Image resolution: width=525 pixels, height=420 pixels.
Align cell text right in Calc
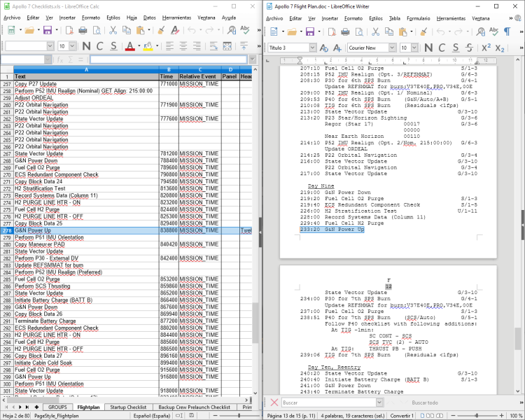click(197, 46)
